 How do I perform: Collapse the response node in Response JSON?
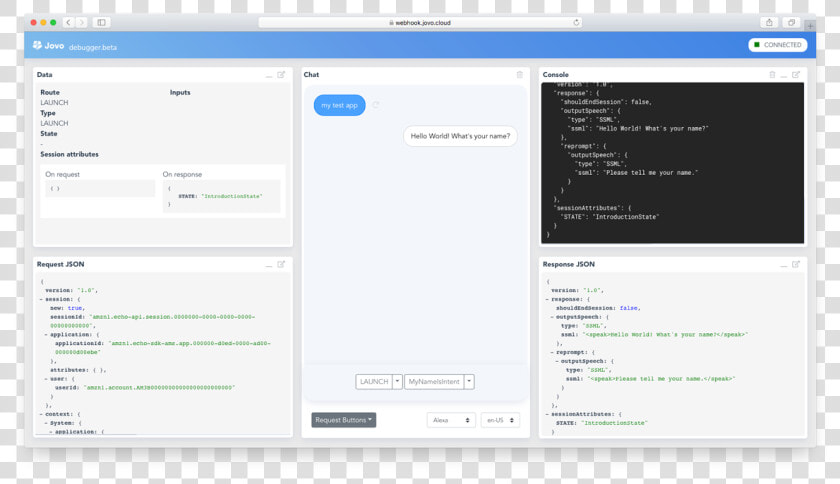[547, 299]
